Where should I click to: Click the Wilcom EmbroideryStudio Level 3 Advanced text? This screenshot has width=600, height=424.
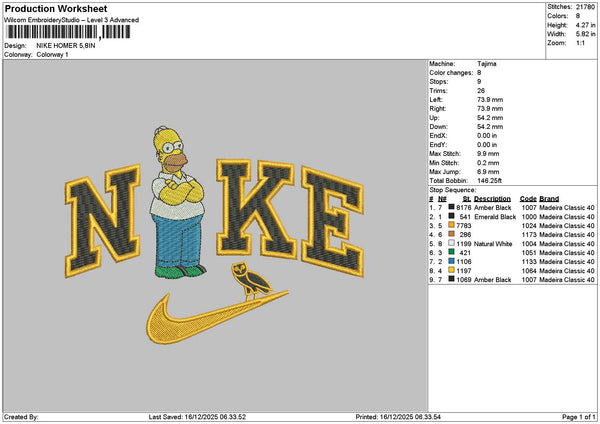(x=72, y=20)
